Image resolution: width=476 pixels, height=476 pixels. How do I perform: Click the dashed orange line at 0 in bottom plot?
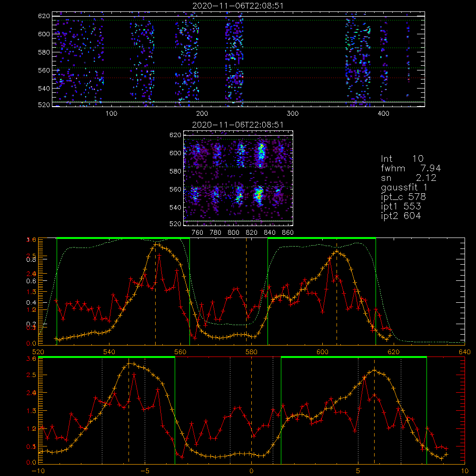(251, 410)
